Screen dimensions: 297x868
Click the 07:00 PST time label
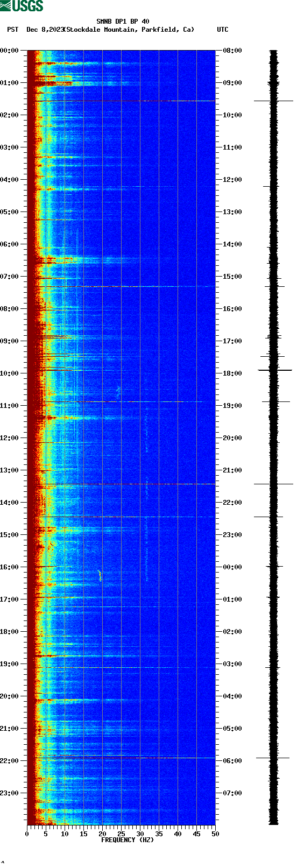10,277
